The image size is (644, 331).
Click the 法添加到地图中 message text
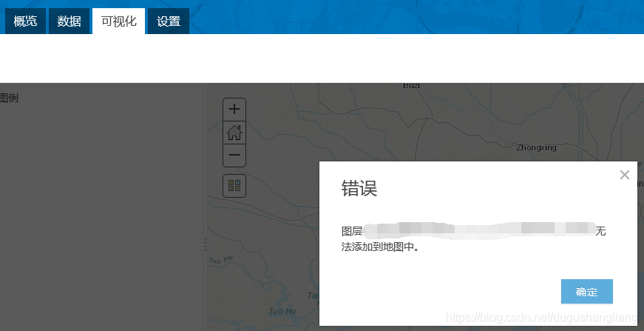point(380,247)
